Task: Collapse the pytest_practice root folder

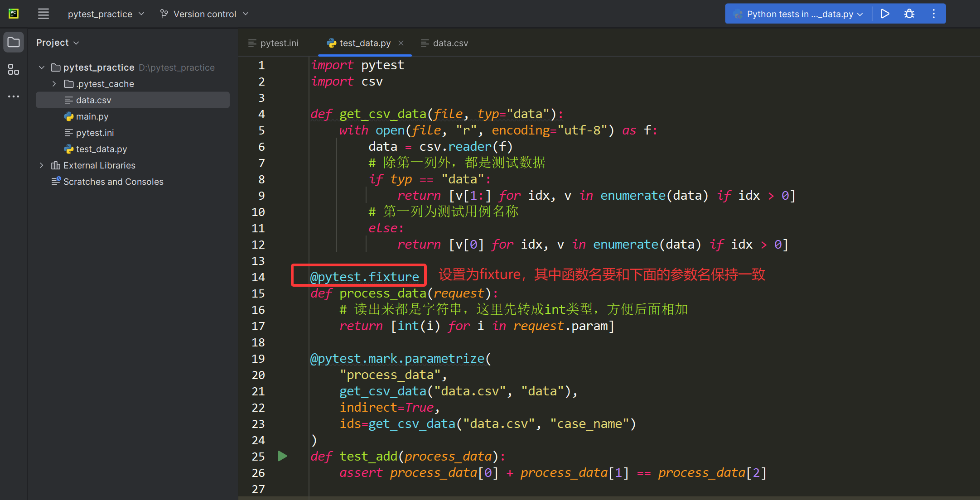Action: [x=41, y=67]
